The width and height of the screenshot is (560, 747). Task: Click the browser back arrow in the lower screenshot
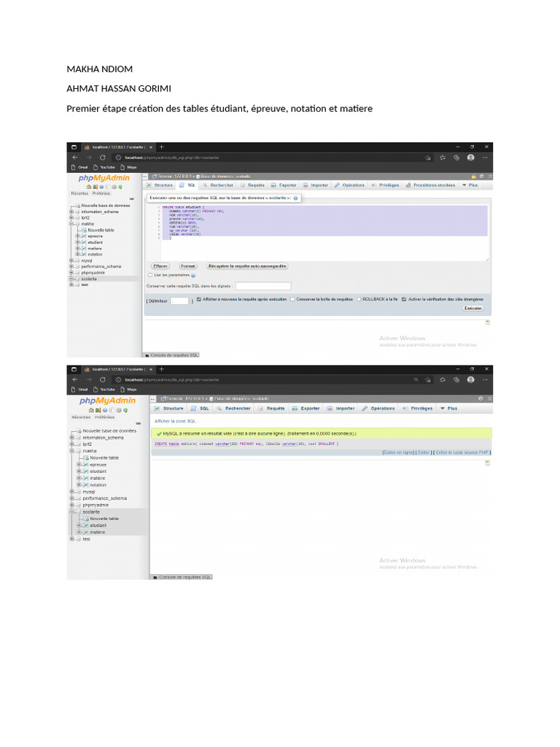(75, 379)
